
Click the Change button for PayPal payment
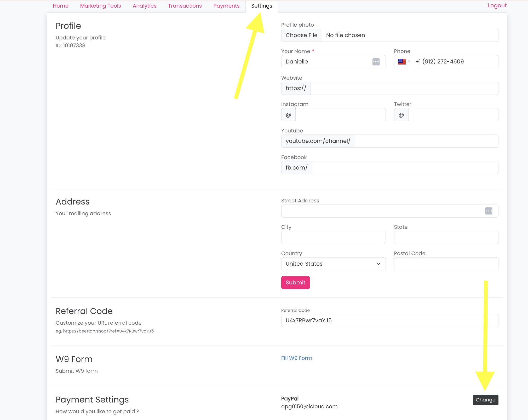point(485,400)
